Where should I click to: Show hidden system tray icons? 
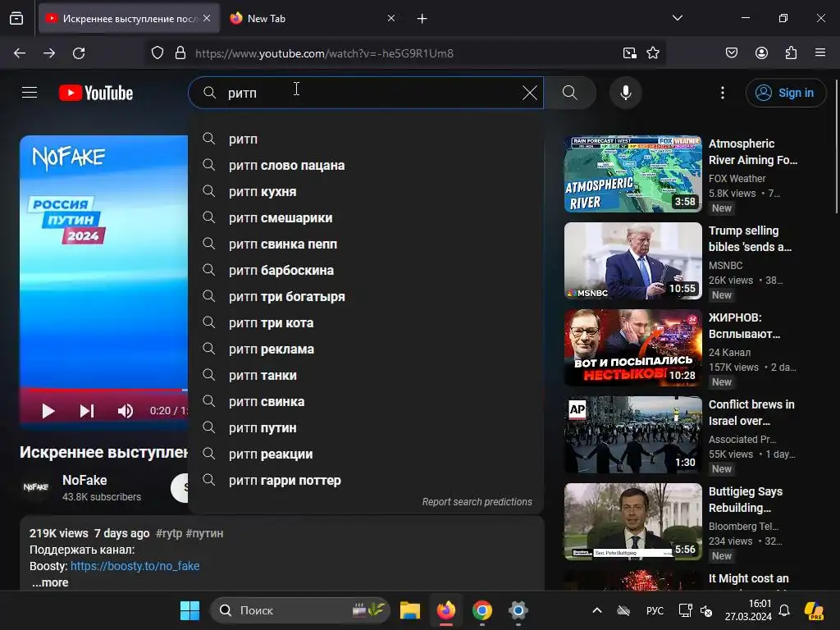(597, 610)
